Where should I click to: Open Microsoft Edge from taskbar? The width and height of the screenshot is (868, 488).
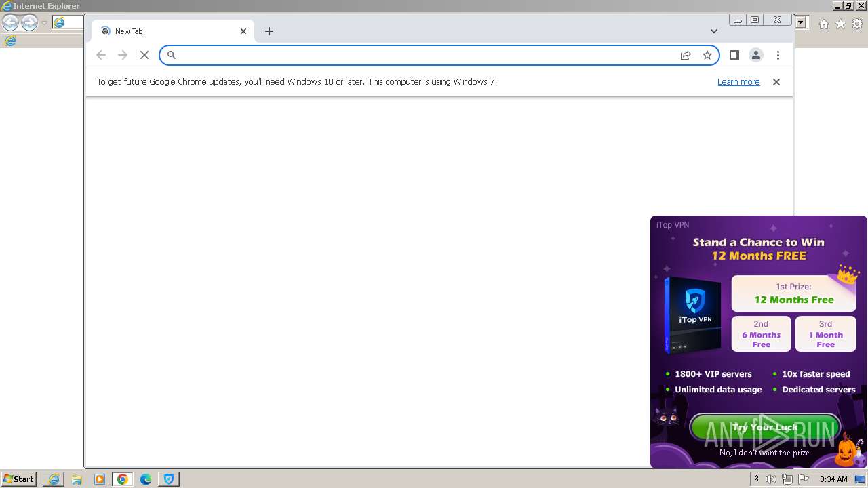pos(146,479)
